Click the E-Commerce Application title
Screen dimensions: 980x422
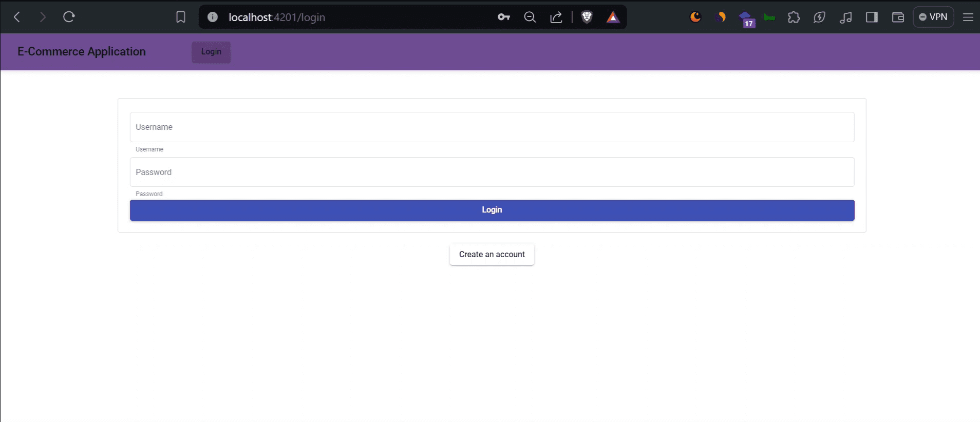(x=82, y=51)
